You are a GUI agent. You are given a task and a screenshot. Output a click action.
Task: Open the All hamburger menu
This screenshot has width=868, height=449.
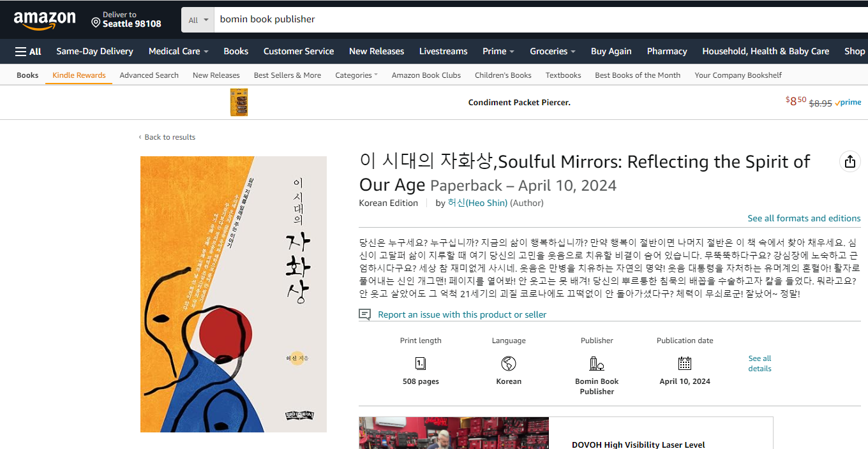[28, 52]
